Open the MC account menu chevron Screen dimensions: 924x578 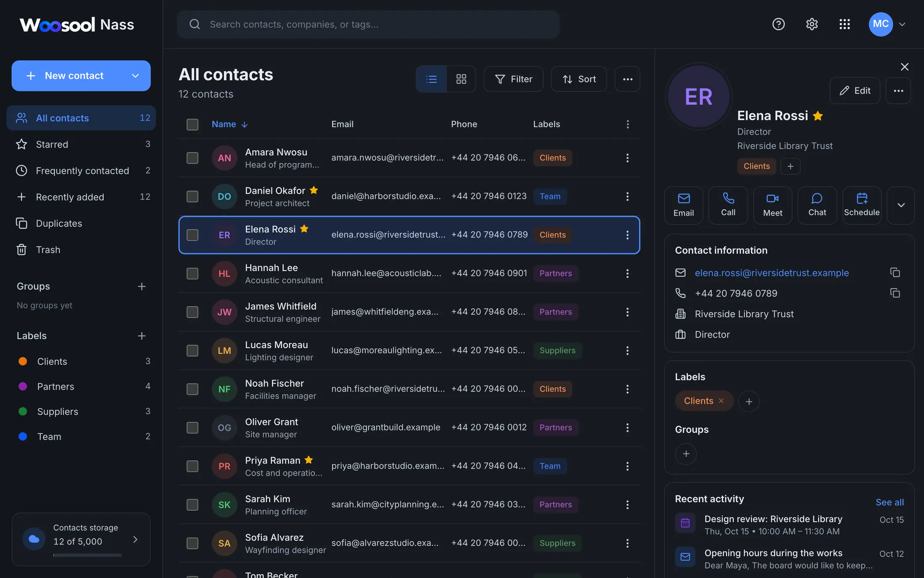[x=902, y=24]
